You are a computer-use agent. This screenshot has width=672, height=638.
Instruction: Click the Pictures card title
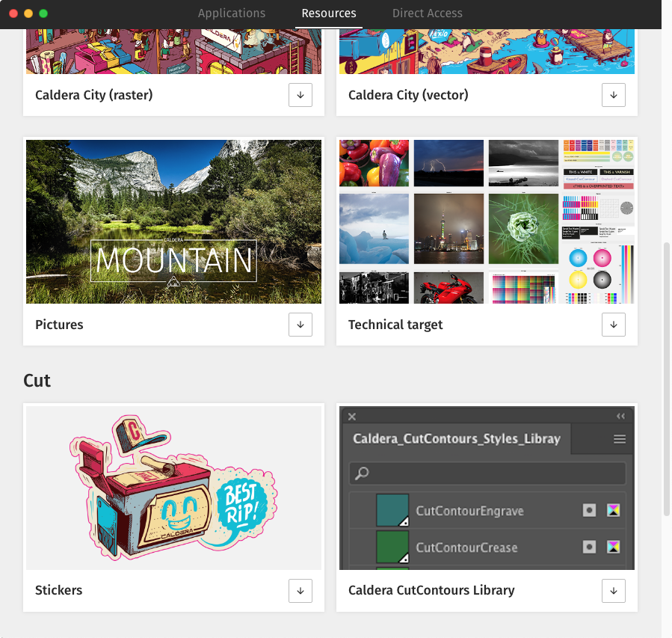[59, 325]
